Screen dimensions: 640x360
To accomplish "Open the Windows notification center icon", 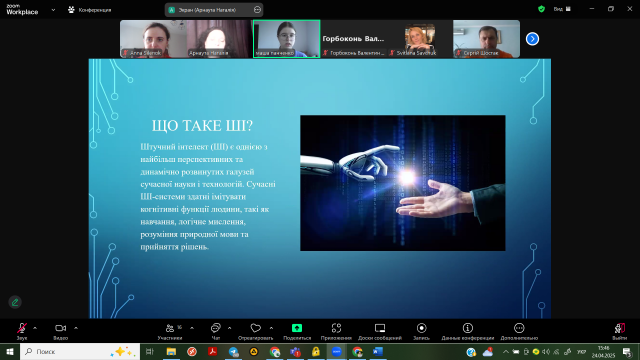I will [627, 352].
